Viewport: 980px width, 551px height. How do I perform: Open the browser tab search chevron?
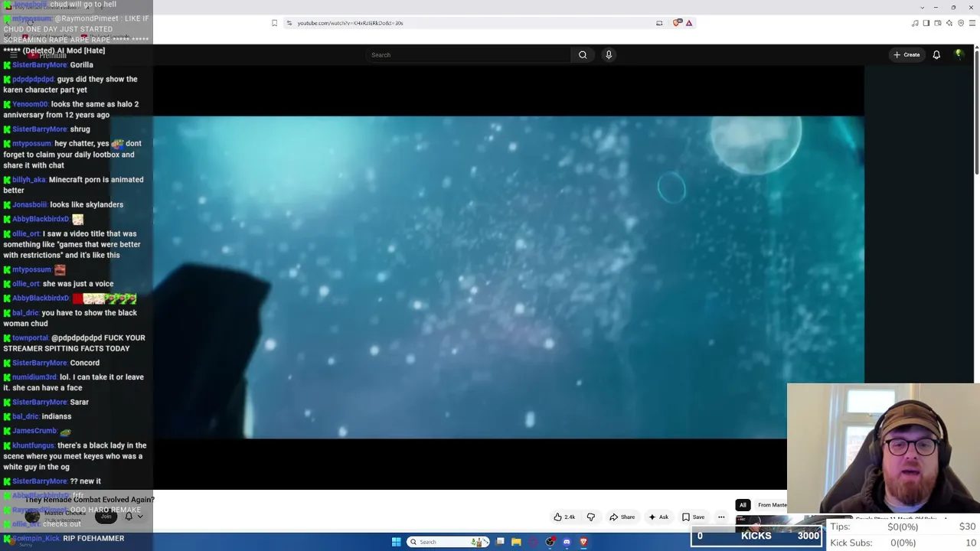point(923,7)
